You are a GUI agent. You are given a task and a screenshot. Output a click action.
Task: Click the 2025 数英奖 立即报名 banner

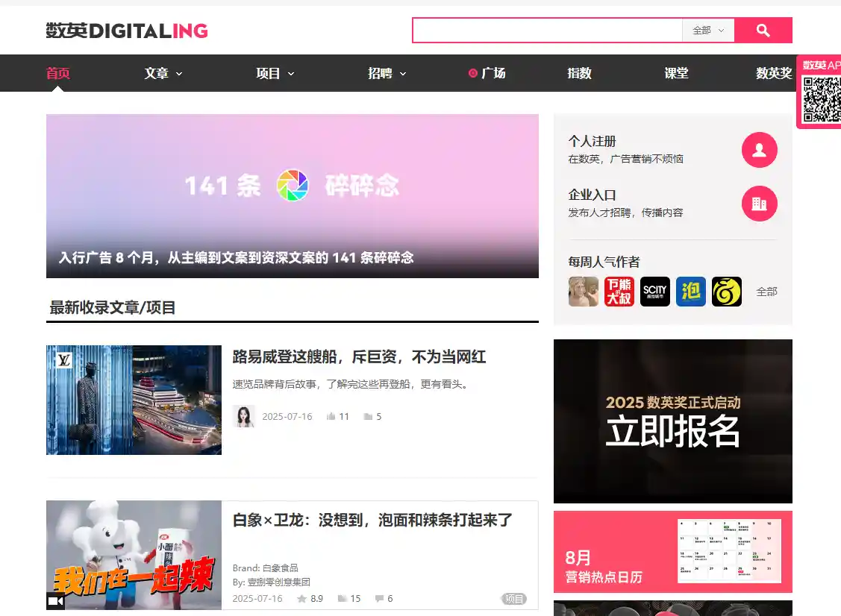[672, 421]
